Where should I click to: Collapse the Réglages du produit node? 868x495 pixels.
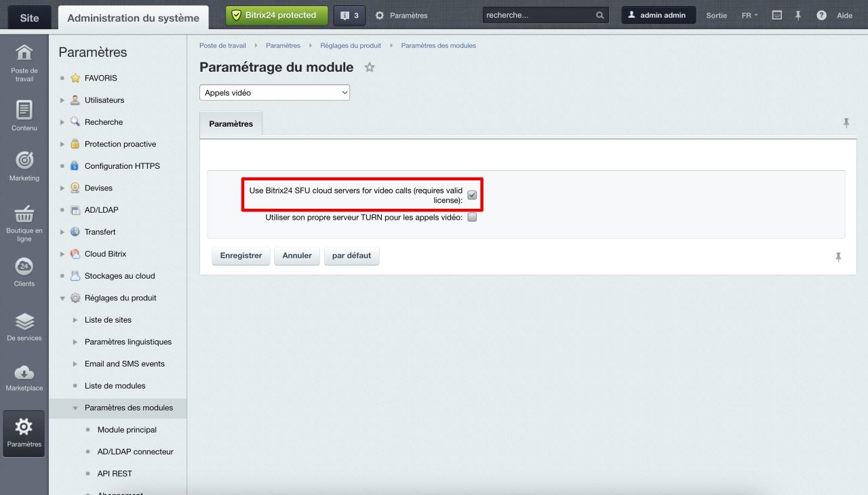click(x=62, y=298)
